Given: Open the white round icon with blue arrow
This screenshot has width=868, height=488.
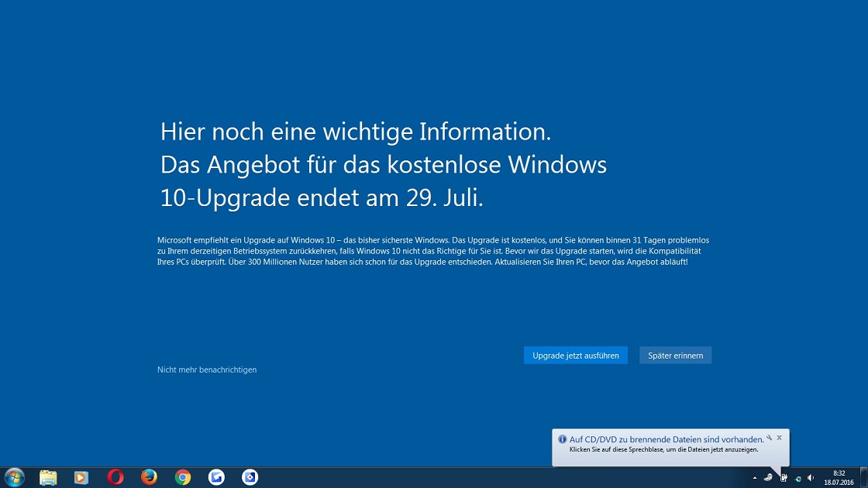Looking at the screenshot, I should click(x=216, y=477).
